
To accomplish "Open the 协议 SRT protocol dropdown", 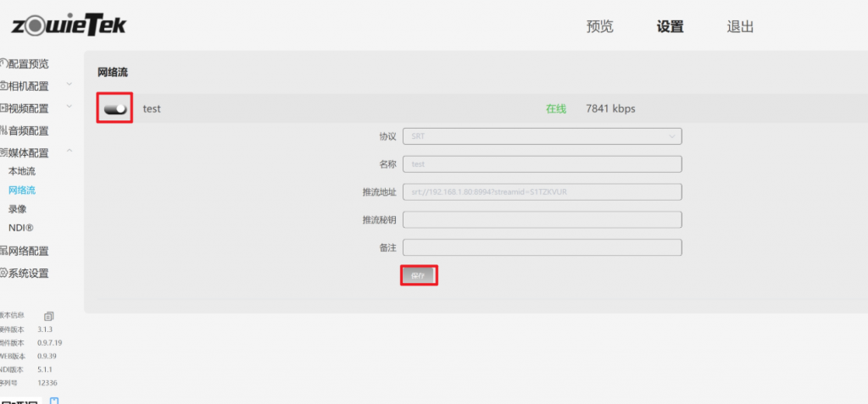I will [542, 136].
